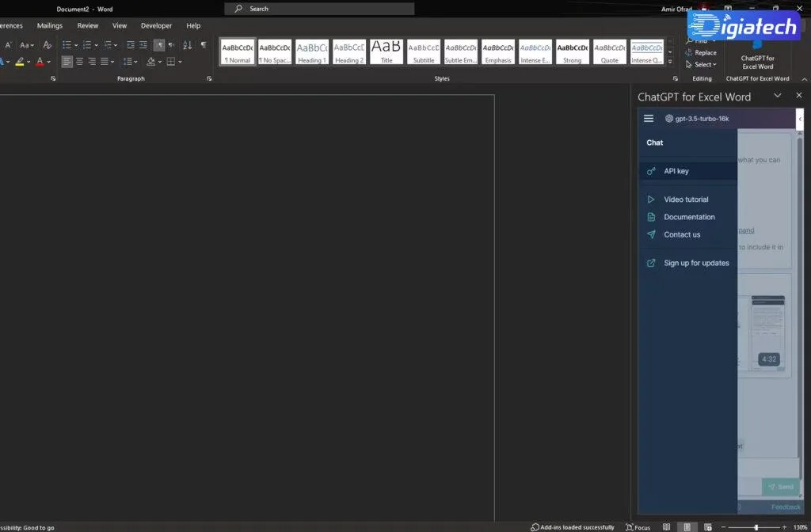Apply the Heading 1 style
This screenshot has height=532, width=811.
click(312, 51)
